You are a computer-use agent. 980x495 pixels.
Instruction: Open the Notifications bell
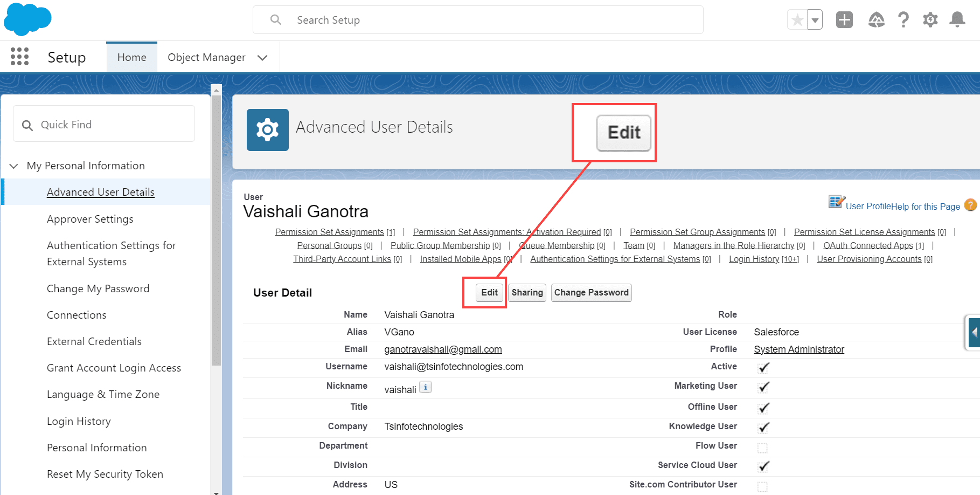click(957, 20)
